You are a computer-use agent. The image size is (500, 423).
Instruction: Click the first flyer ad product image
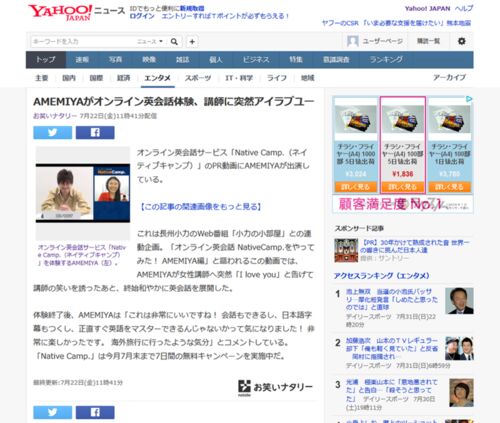coord(355,120)
